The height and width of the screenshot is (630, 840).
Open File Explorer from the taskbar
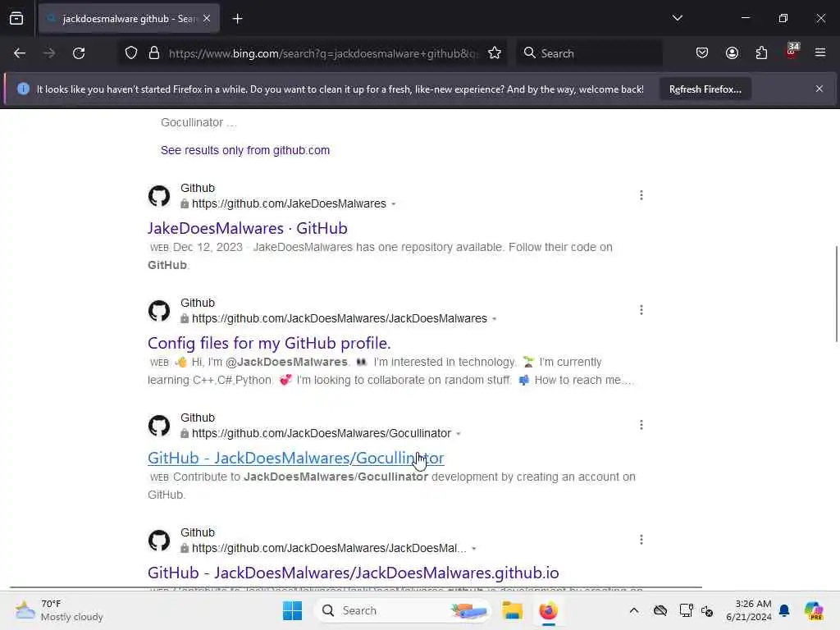(512, 610)
